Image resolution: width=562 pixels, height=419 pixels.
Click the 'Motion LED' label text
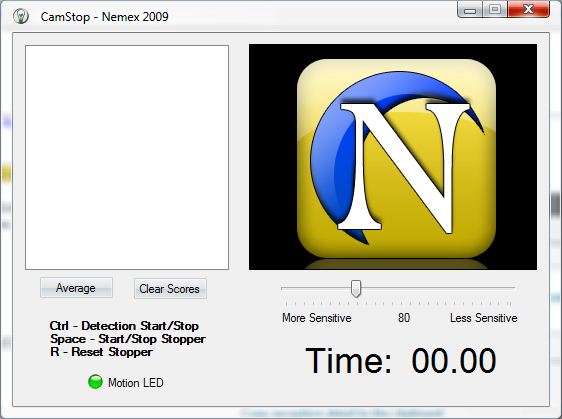[x=136, y=383]
